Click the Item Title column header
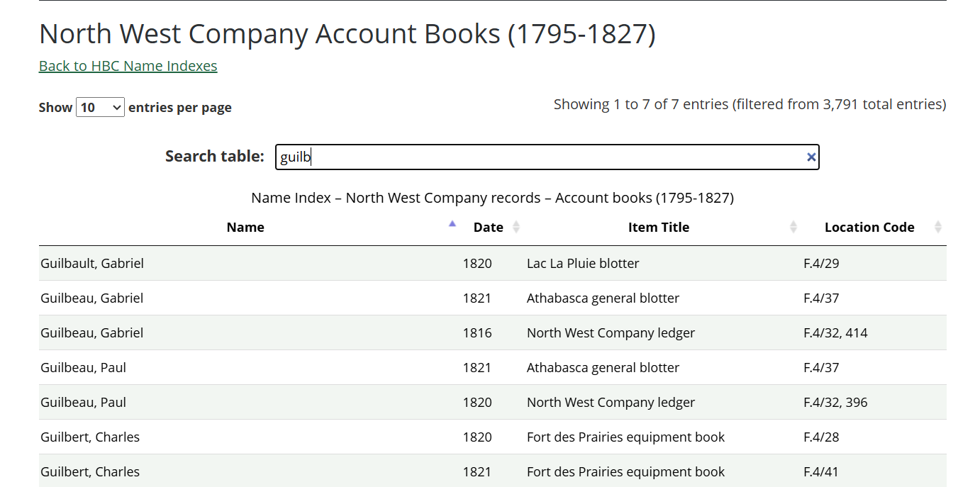Viewport: 980px width, 487px height. [x=658, y=227]
